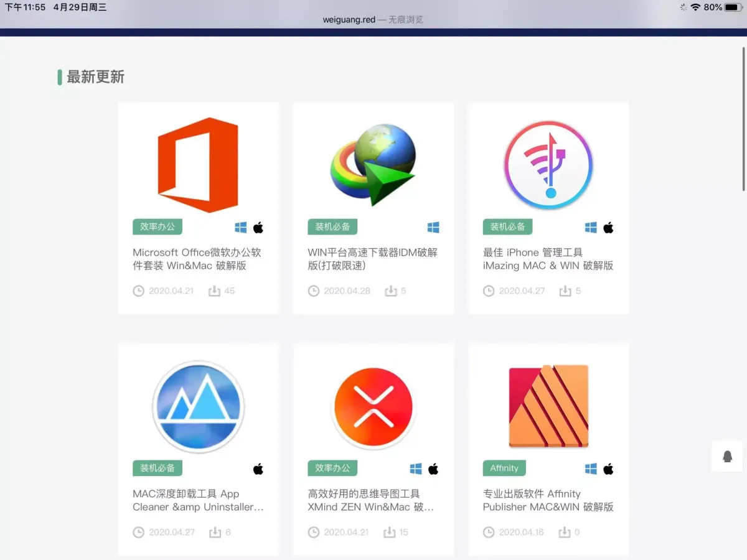
Task: Open the 高效好用的思维导图工具 XMind title
Action: 370,500
